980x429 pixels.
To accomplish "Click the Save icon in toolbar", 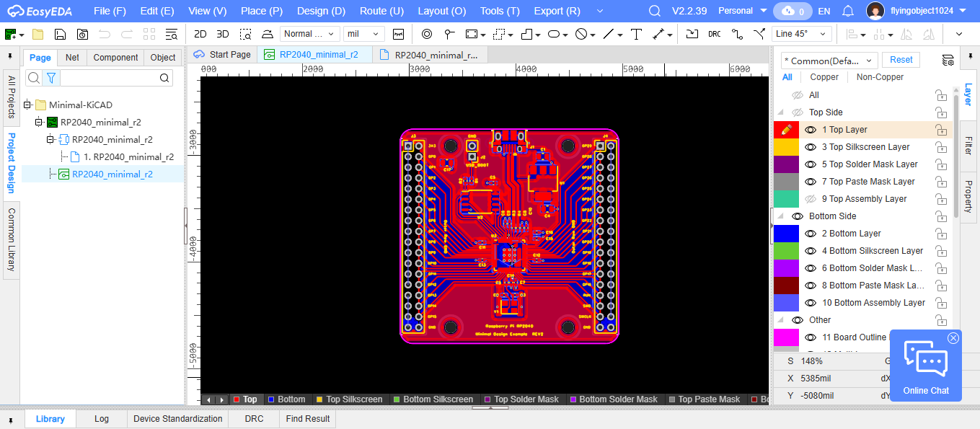I will click(x=61, y=34).
